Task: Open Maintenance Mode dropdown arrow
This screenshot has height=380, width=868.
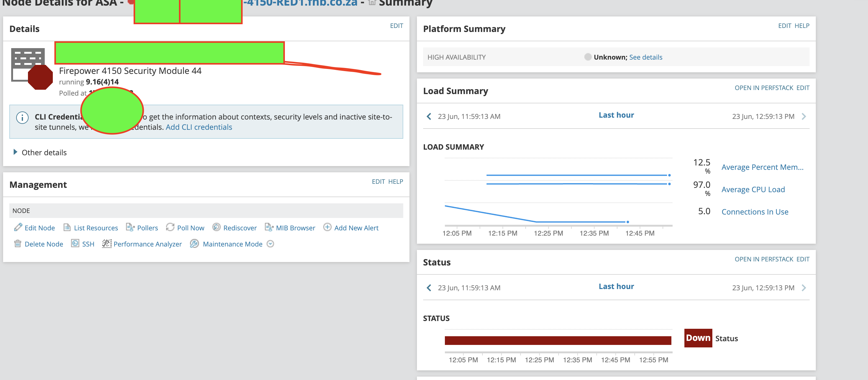Action: pos(270,244)
